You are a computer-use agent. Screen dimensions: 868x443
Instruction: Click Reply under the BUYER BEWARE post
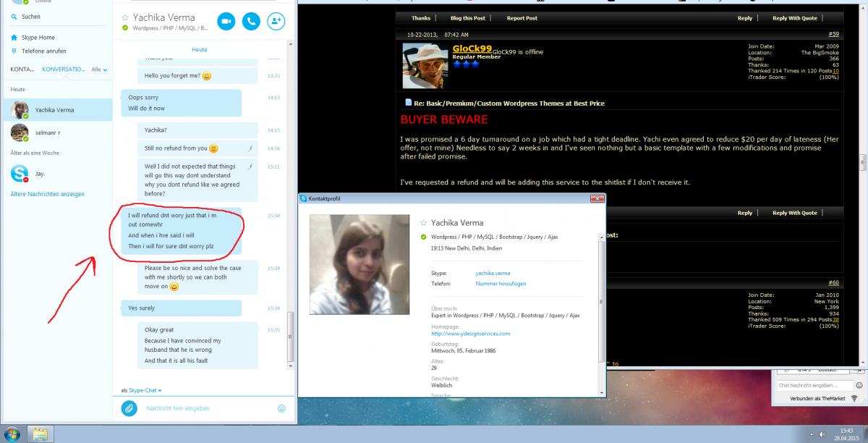coord(745,213)
